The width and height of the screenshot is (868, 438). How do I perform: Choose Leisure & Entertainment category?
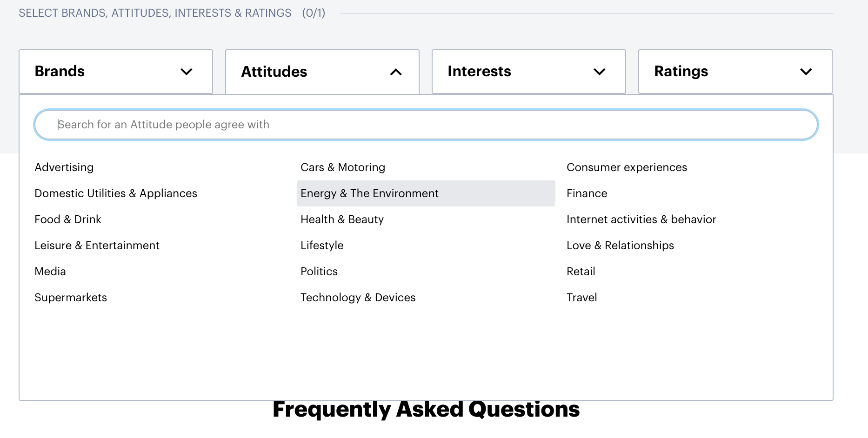click(x=97, y=246)
